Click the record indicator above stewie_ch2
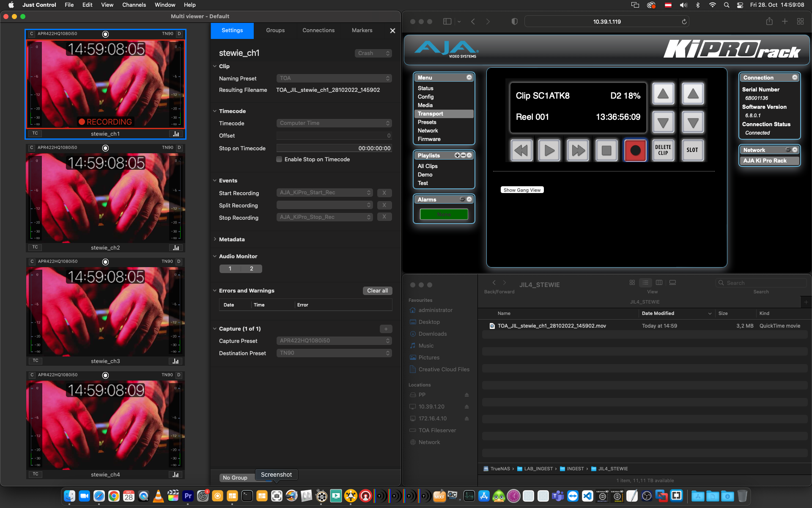 tap(106, 148)
